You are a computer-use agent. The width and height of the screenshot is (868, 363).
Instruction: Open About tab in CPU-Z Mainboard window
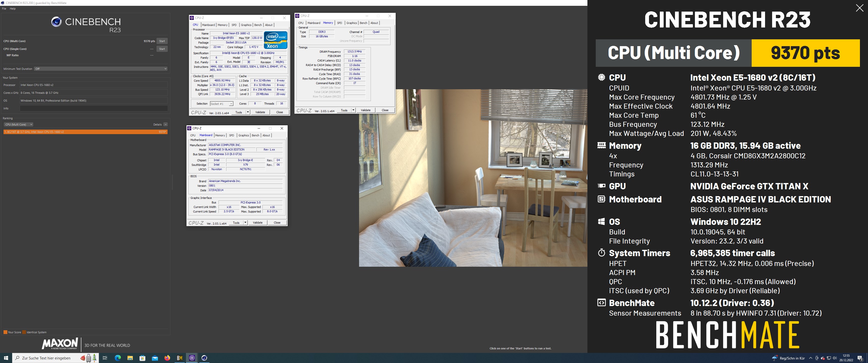[266, 135]
